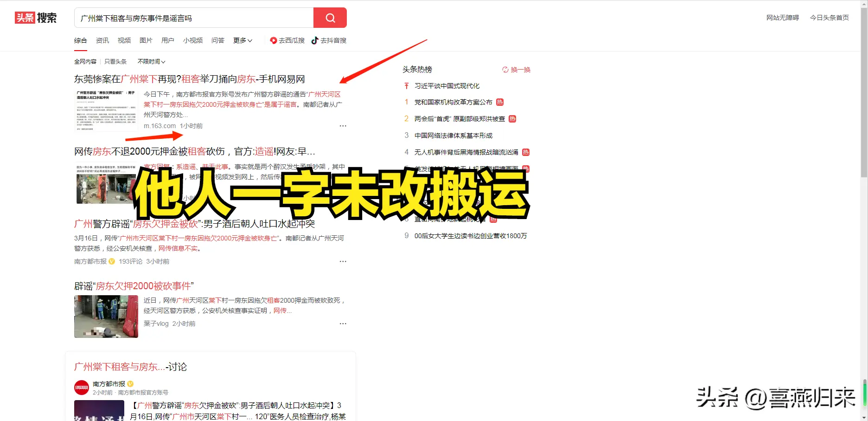Open more options for 南方都市报 193评论 result
Screen dimensions: 868x421
tap(343, 261)
